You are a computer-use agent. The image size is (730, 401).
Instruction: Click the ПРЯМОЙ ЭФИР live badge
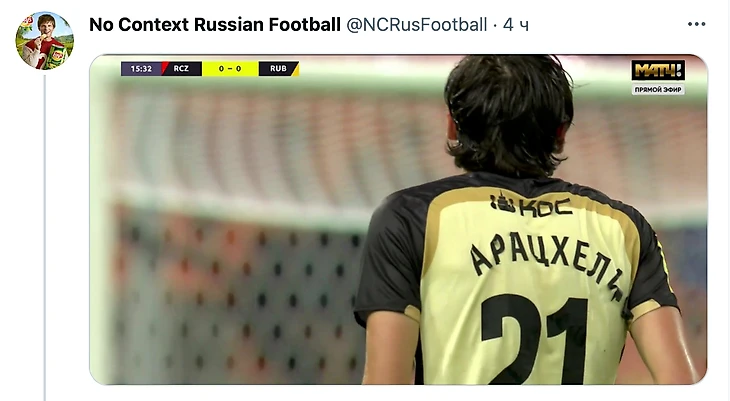click(658, 89)
